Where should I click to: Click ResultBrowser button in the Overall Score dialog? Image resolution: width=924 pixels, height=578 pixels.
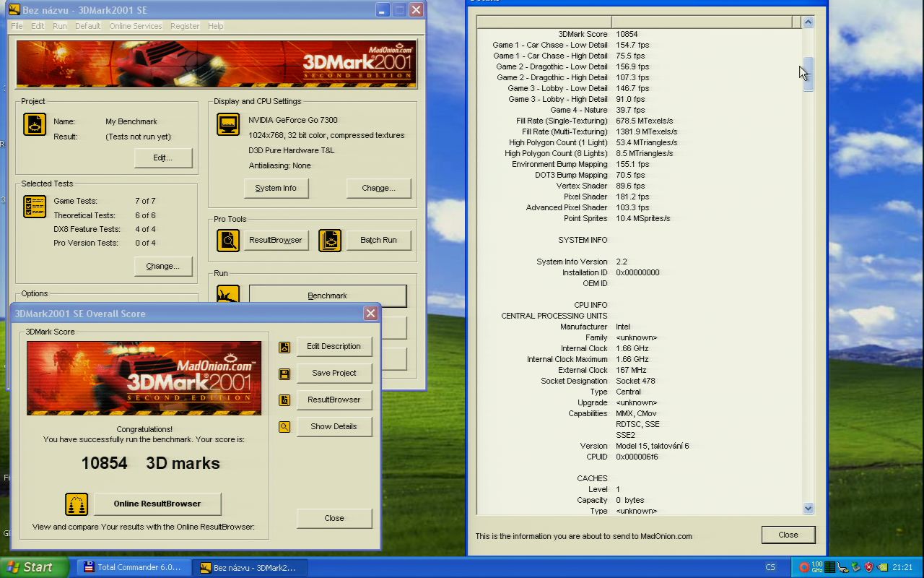coord(334,400)
